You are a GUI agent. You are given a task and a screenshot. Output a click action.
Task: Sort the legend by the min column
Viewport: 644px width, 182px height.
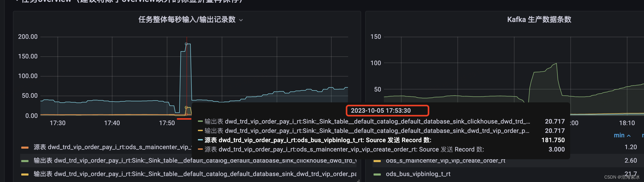(622, 135)
